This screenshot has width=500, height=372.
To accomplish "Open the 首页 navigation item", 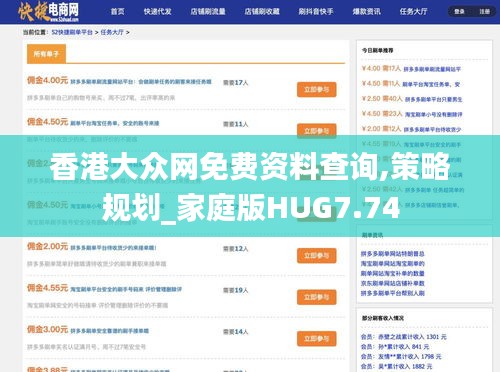I will coord(117,12).
